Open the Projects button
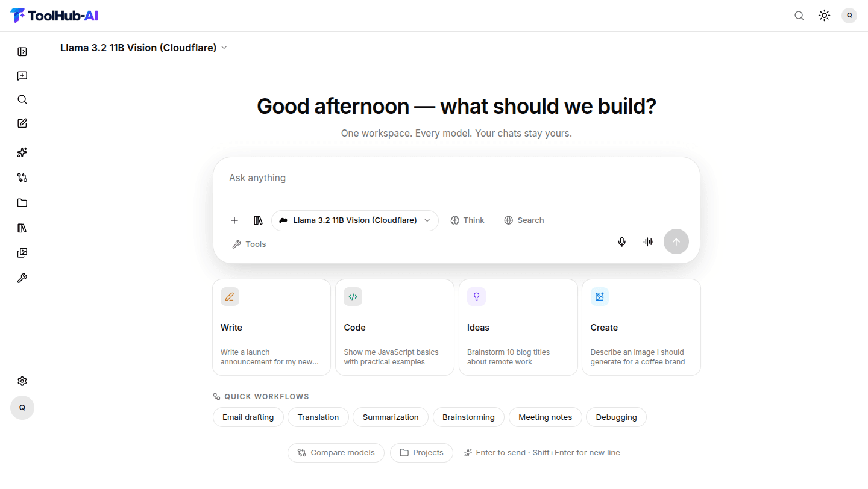Image resolution: width=868 pixels, height=489 pixels. pos(421,453)
